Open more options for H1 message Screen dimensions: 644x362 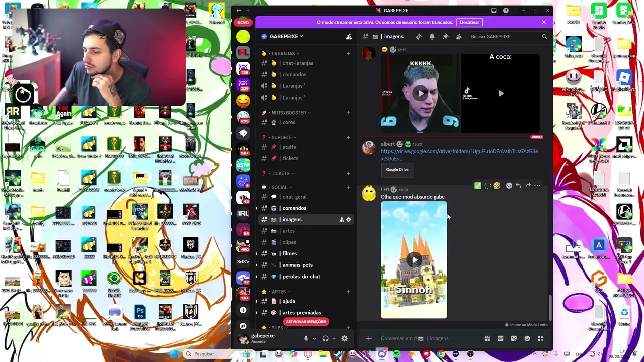pos(537,186)
